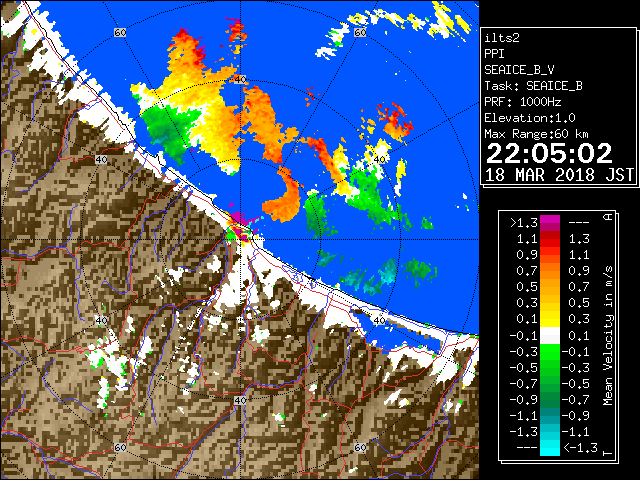Image resolution: width=640 pixels, height=480 pixels.
Task: Select the 18 MAR 2018 JST date
Action: click(x=559, y=175)
